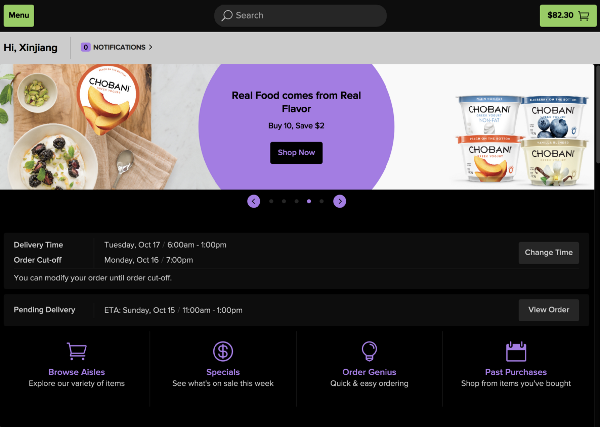Click the 'Pending Delivery' label

click(x=44, y=310)
